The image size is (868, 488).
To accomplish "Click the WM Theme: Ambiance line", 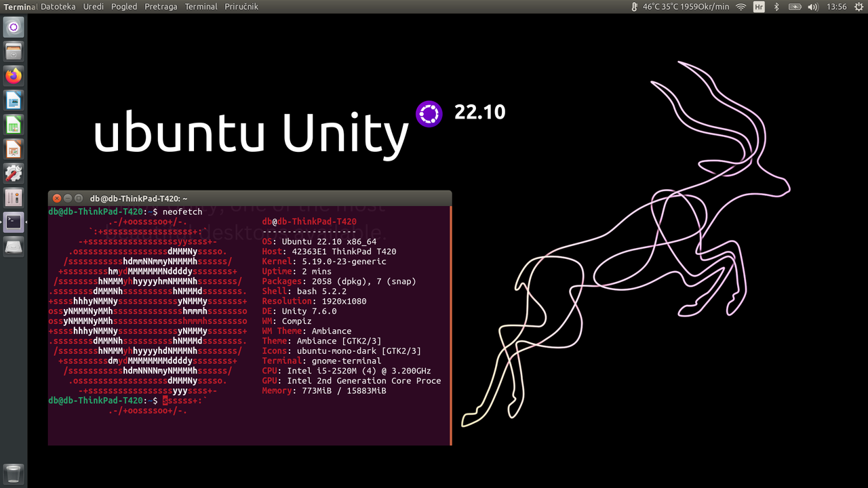I will click(x=307, y=331).
